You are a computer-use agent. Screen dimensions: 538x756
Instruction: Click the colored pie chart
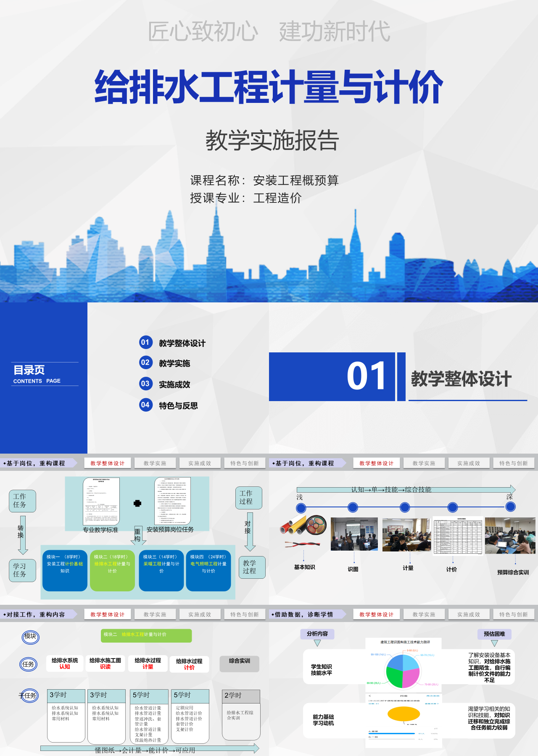pyautogui.click(x=403, y=671)
